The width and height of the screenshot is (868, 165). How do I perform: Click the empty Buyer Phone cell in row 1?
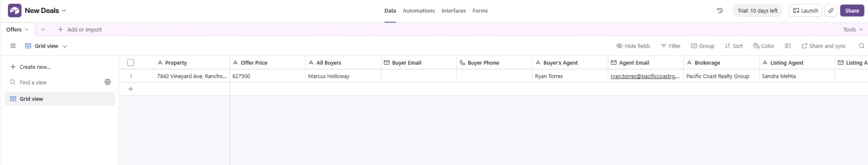tap(494, 76)
